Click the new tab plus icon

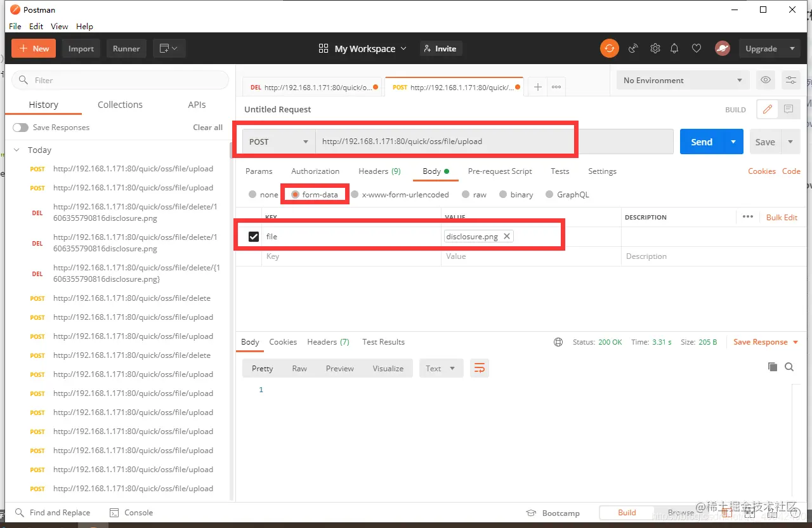(537, 87)
